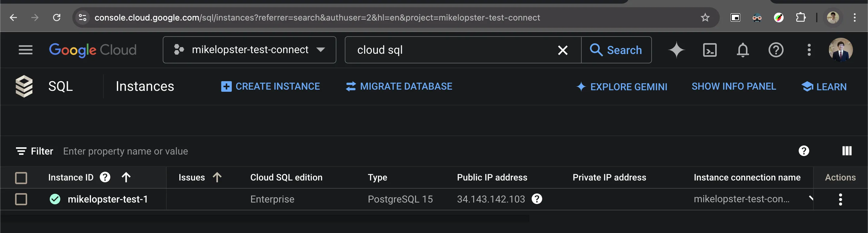Select all instances with header checkbox

[x=21, y=178]
